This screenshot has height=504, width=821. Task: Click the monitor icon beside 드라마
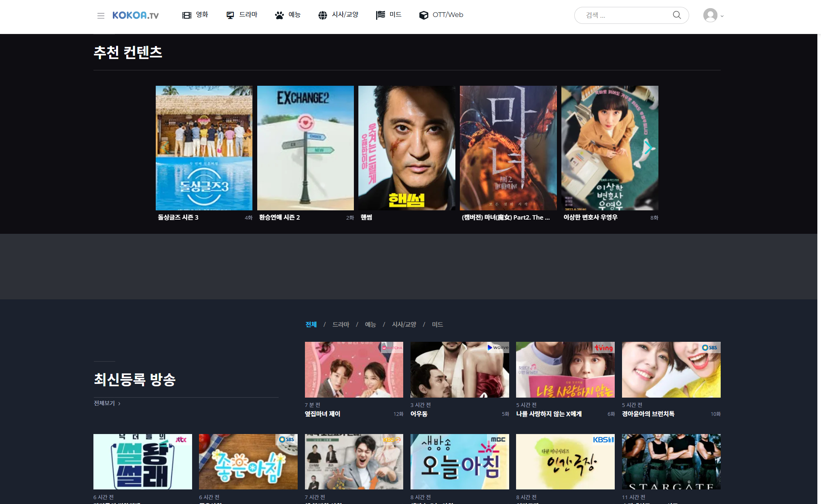click(x=230, y=15)
